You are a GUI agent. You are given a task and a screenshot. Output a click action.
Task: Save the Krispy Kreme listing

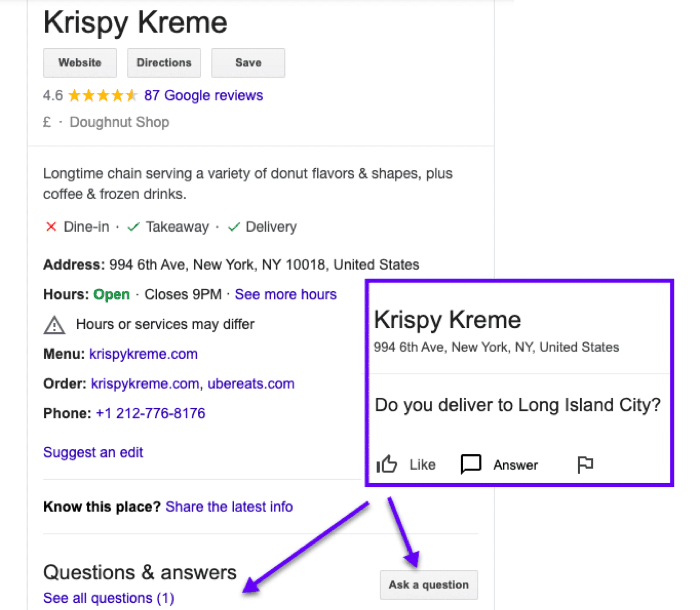click(248, 62)
